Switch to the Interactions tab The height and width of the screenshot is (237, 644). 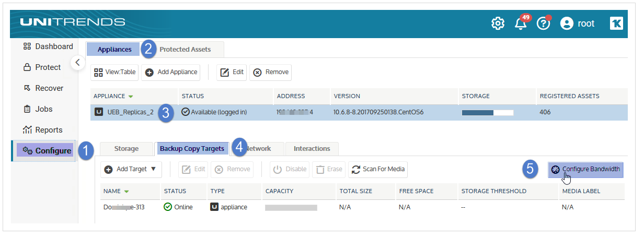point(312,149)
